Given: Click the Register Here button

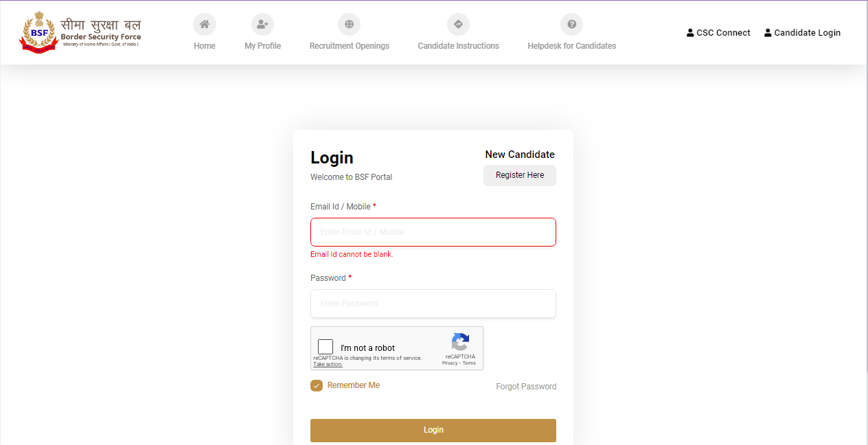Looking at the screenshot, I should (x=520, y=175).
